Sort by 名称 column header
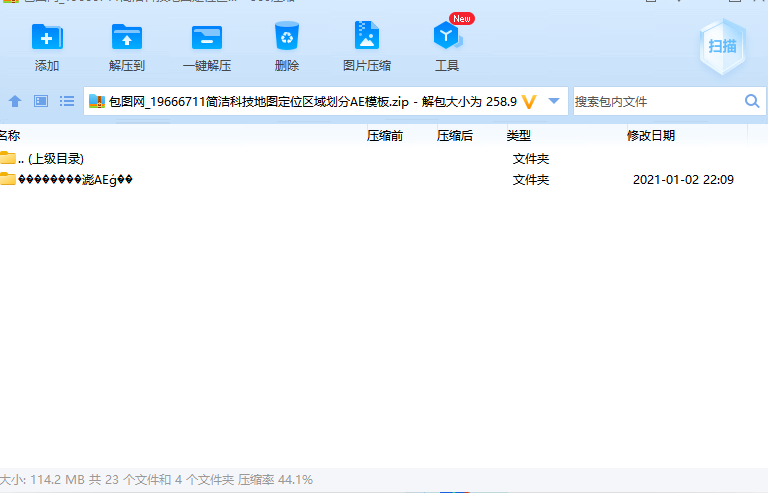Image resolution: width=768 pixels, height=493 pixels. (x=10, y=136)
